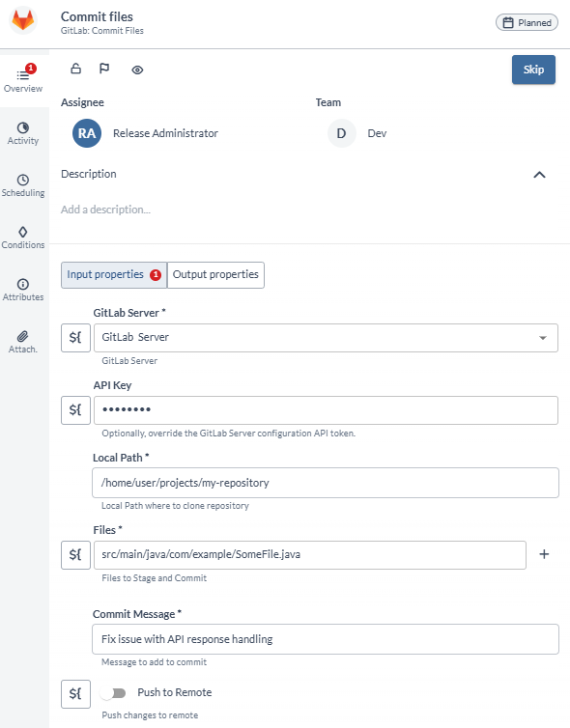The width and height of the screenshot is (570, 728).
Task: Click the GitLab Server dropdown arrow
Action: (543, 338)
